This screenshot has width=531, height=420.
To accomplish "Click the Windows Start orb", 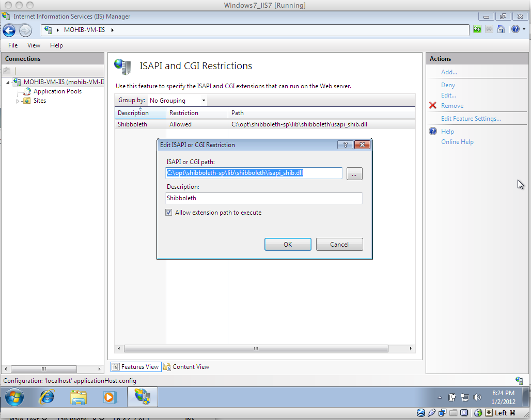I will point(15,397).
